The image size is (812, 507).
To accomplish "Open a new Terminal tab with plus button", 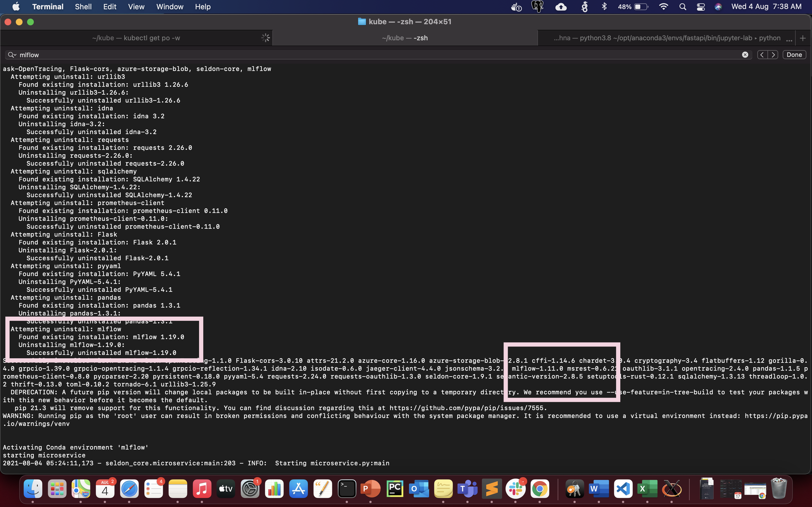I will click(803, 38).
